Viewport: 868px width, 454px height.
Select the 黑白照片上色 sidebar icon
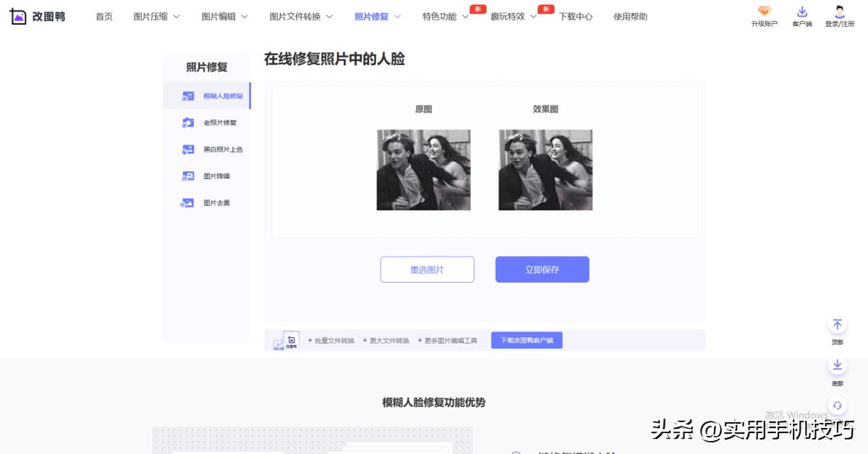coord(188,149)
